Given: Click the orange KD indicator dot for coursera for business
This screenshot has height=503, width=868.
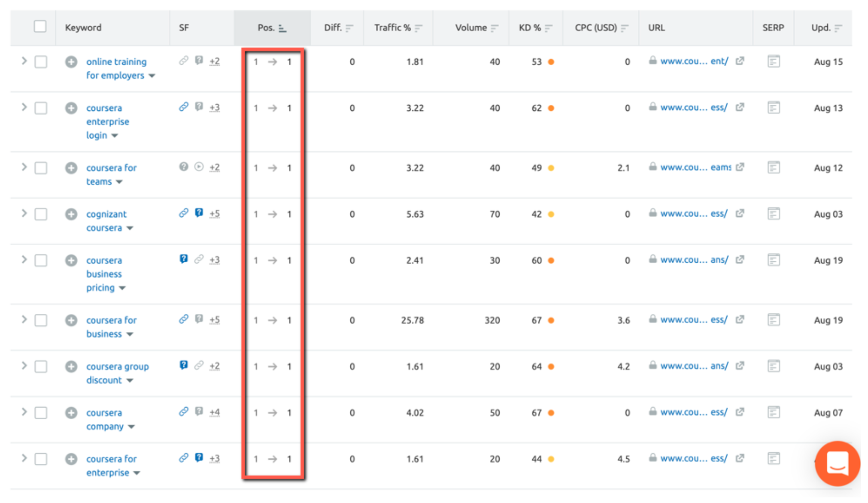Looking at the screenshot, I should [551, 320].
